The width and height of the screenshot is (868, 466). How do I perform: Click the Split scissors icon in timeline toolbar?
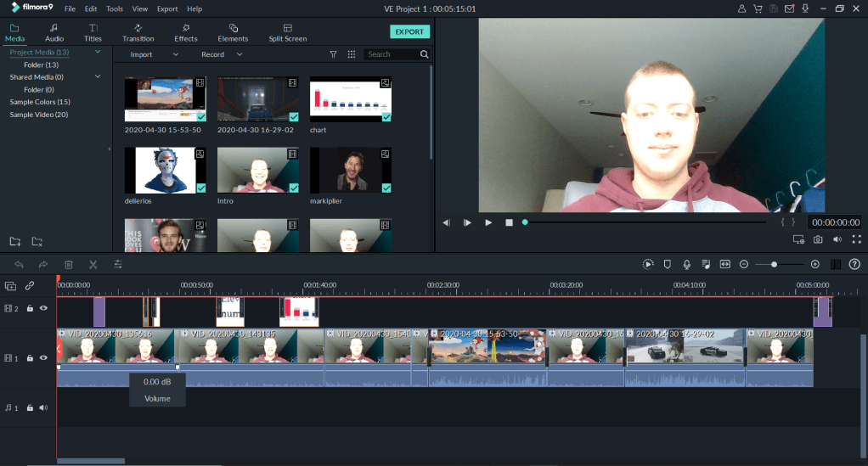93,265
